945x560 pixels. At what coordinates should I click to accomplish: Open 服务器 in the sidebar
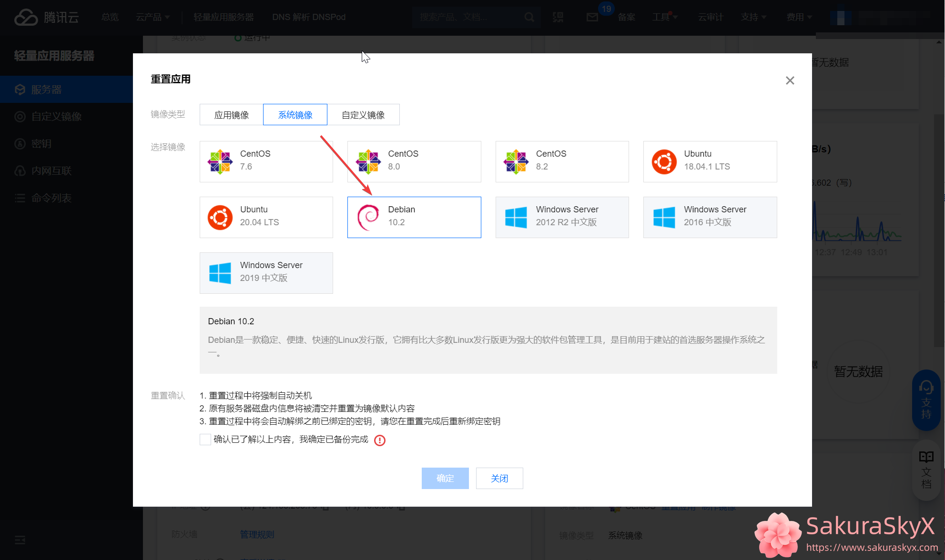coord(67,90)
